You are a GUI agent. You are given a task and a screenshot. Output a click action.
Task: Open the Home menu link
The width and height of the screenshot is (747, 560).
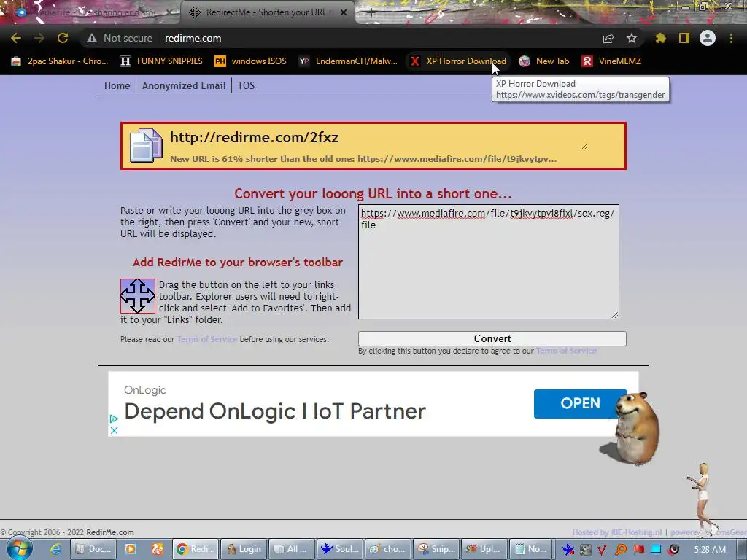[x=117, y=86]
